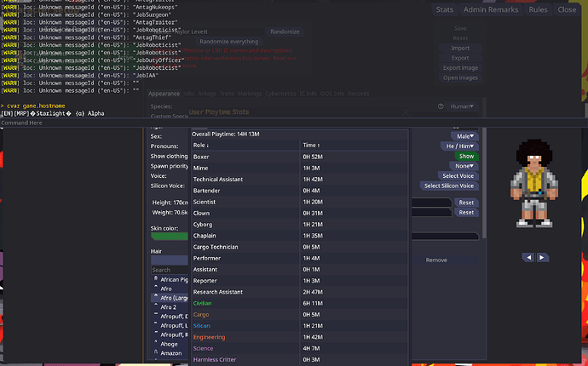Screen dimensions: 588x366
Task: Open the Antags tab
Action: pyautogui.click(x=207, y=94)
